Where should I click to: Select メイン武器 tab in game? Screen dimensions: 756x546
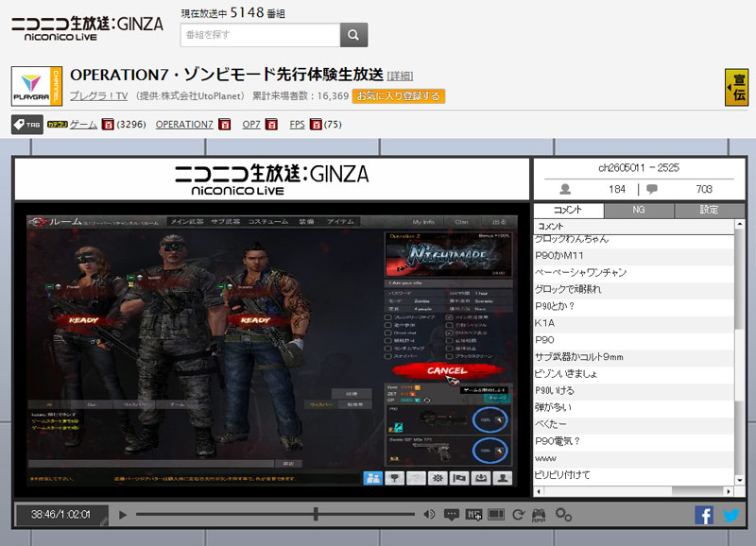(187, 222)
